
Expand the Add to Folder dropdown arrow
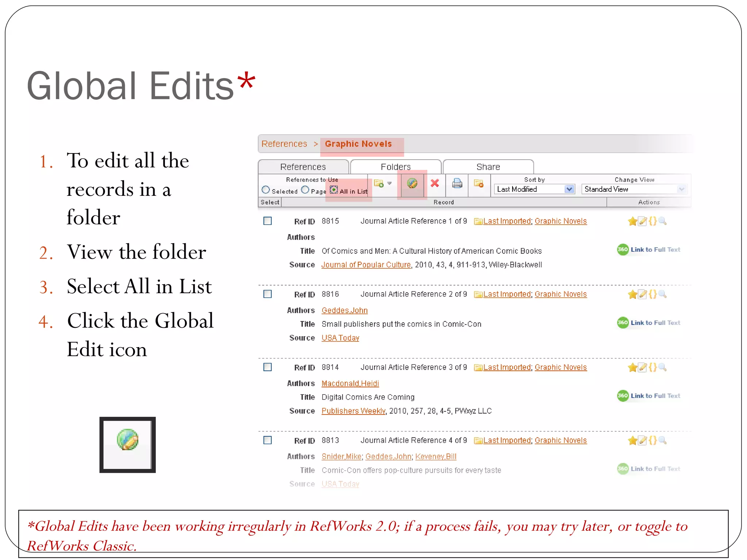tap(390, 183)
